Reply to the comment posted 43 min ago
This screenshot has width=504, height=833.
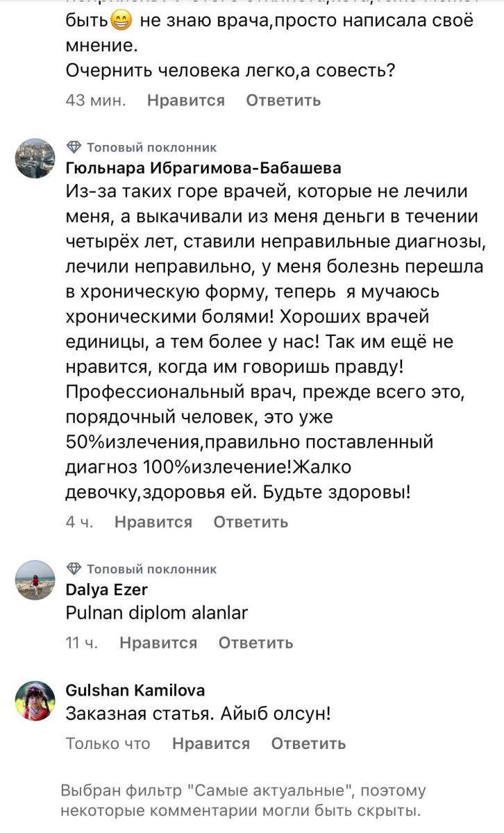point(283,100)
